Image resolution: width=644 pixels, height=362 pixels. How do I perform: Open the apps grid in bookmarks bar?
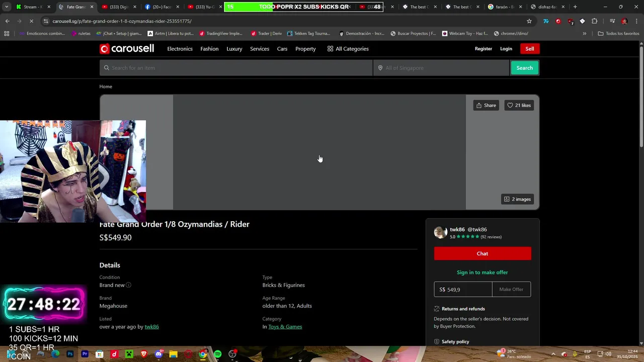(7, 34)
